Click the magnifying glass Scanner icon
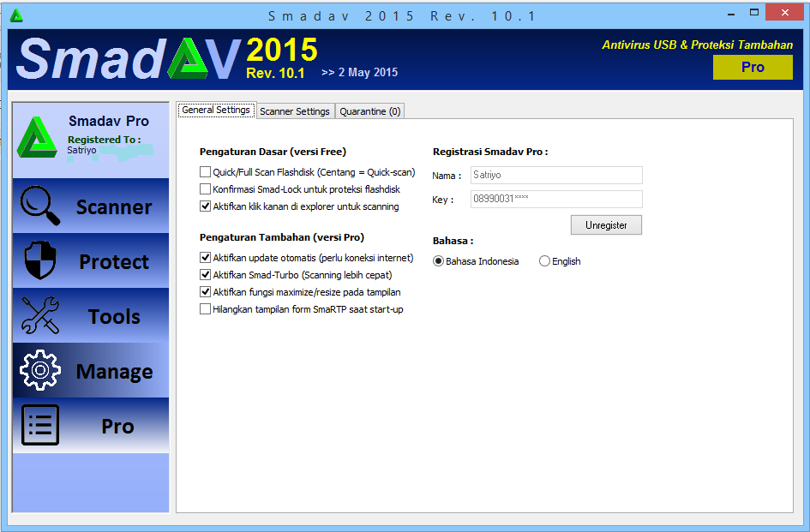The image size is (810, 532). click(39, 206)
